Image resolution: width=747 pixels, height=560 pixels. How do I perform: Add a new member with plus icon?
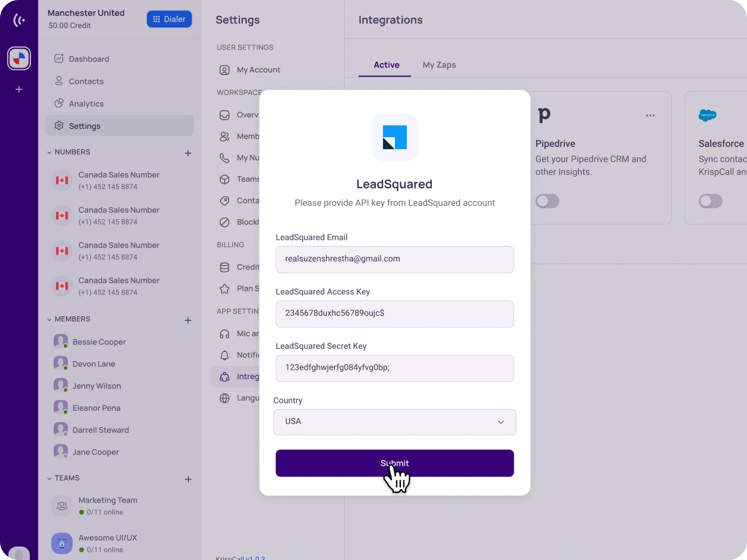(188, 320)
